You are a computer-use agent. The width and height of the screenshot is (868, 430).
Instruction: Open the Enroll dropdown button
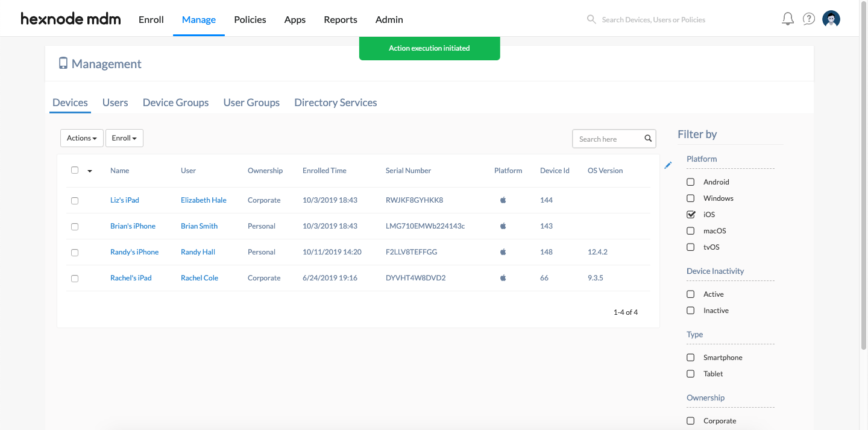click(124, 138)
